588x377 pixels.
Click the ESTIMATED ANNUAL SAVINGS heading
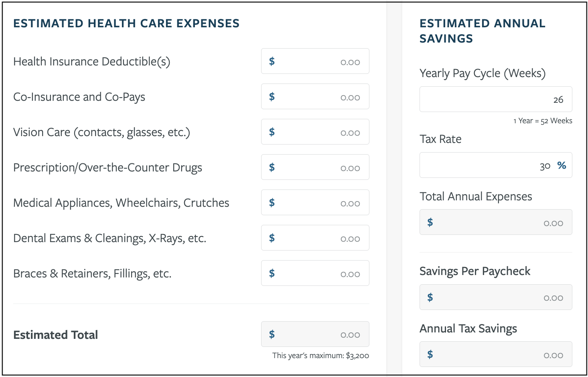tap(483, 31)
